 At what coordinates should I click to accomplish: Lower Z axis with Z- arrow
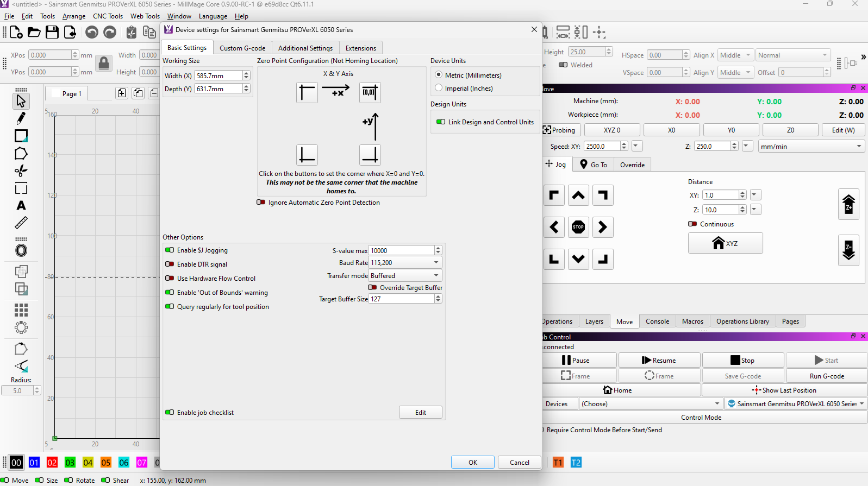(x=849, y=250)
